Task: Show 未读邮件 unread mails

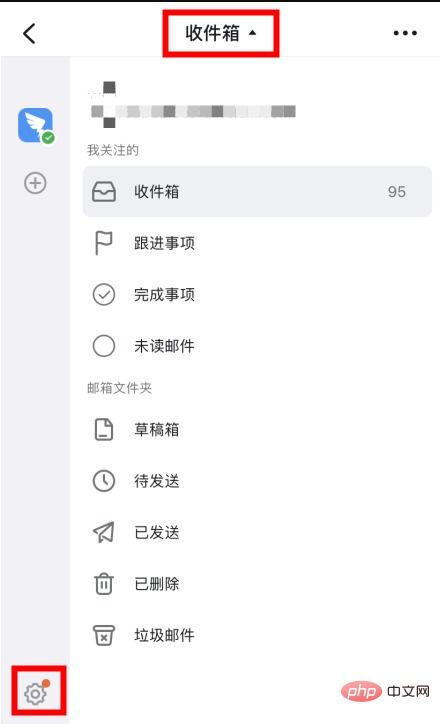Action: tap(257, 346)
